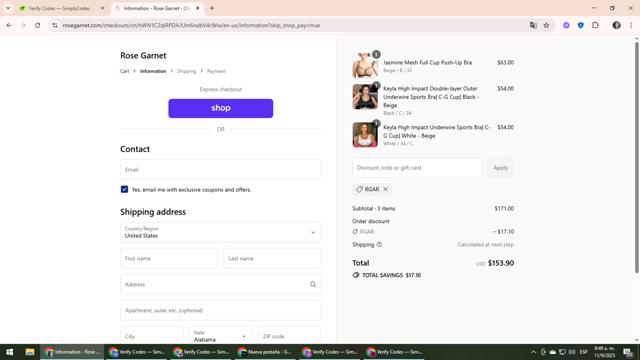
Task: Click the Discount code or gift card field
Action: [417, 168]
